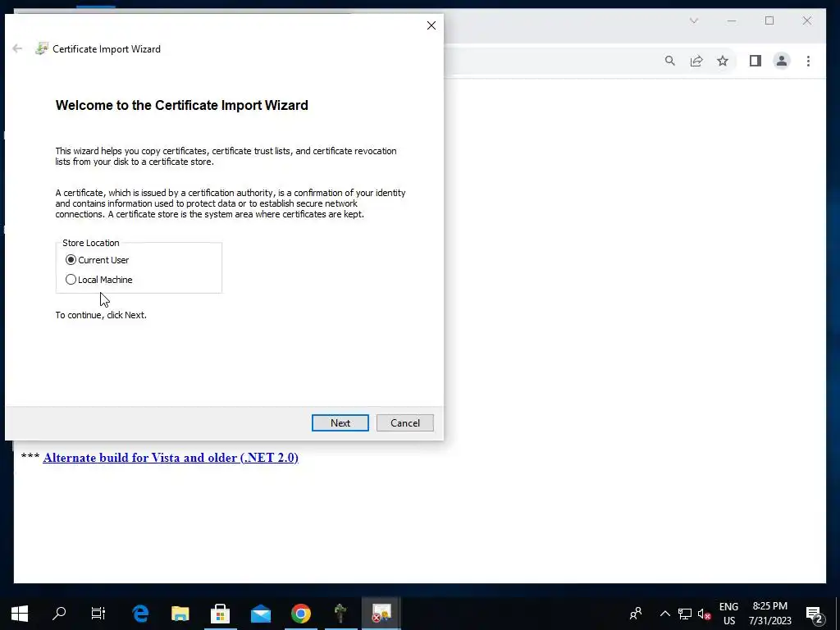Change ENG US input language
Viewport: 840px width, 630px height.
point(728,614)
